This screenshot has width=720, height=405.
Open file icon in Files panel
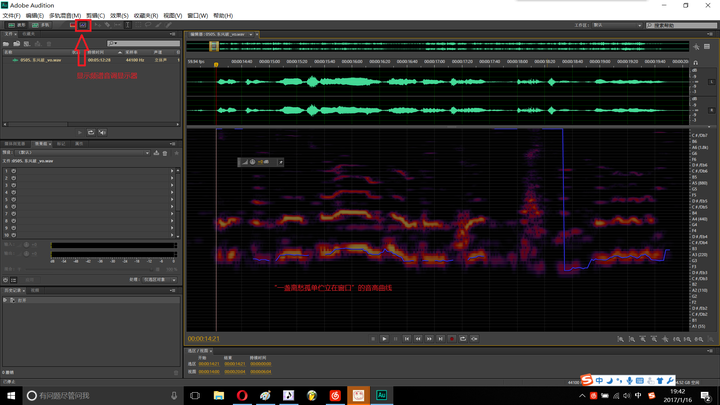[6, 44]
